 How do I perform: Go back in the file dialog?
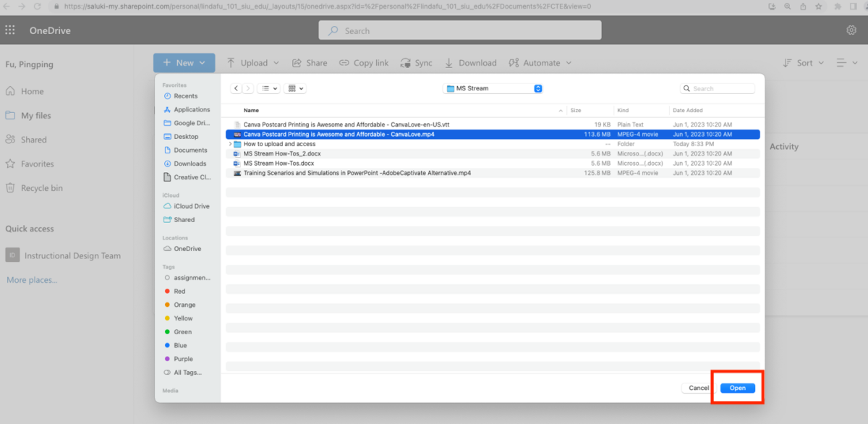(x=236, y=88)
